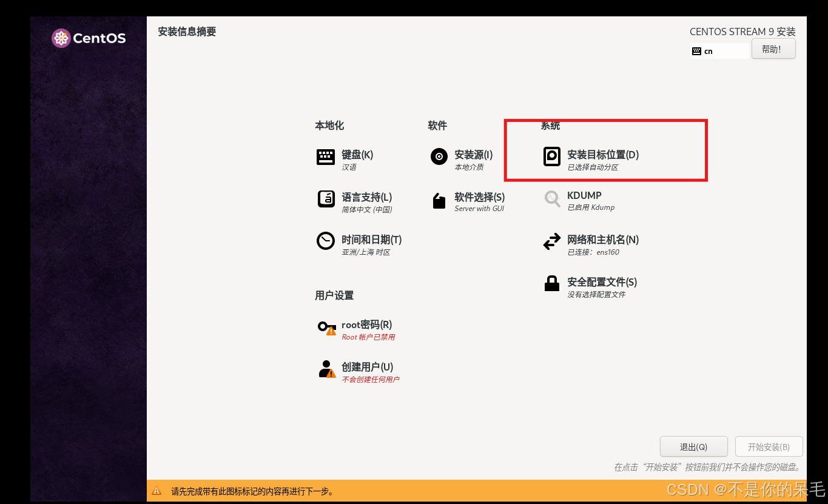Open 创建用户(U) label
This screenshot has height=504, width=828.
point(368,367)
